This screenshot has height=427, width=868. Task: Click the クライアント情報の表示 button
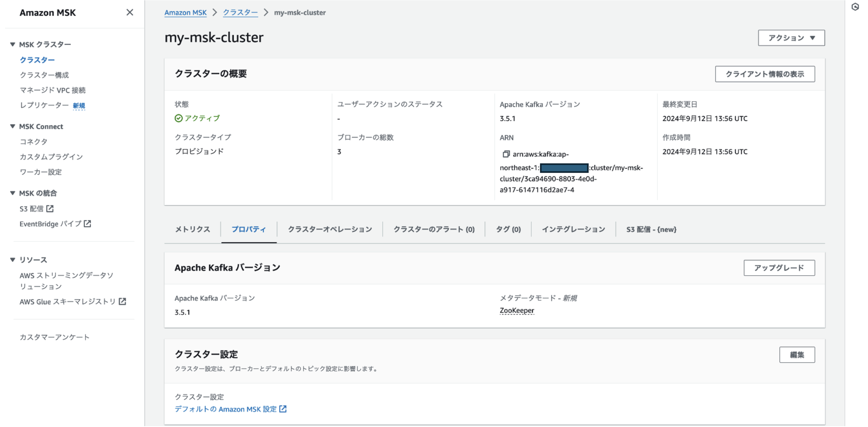pos(765,74)
